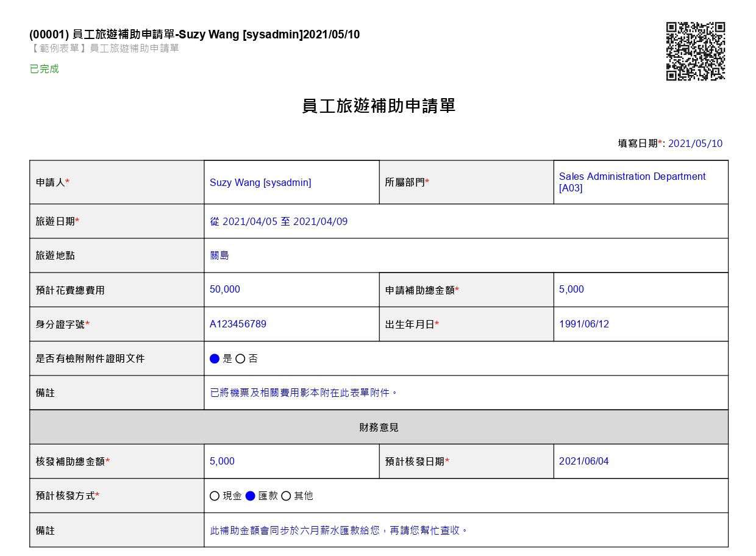Click the estimated cost 50,000 value
The width and height of the screenshot is (756, 556).
click(225, 290)
